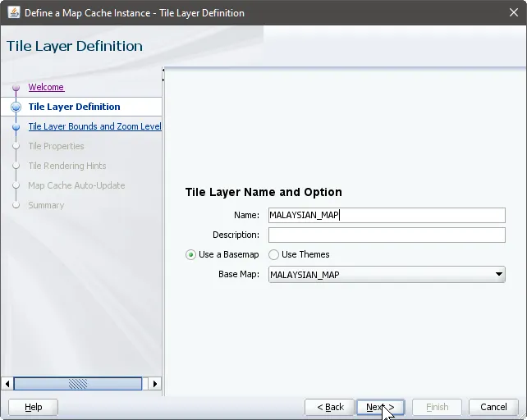The width and height of the screenshot is (527, 420).
Task: Click the bullet icon beside Tile Layer Bounds
Action: [x=16, y=127]
